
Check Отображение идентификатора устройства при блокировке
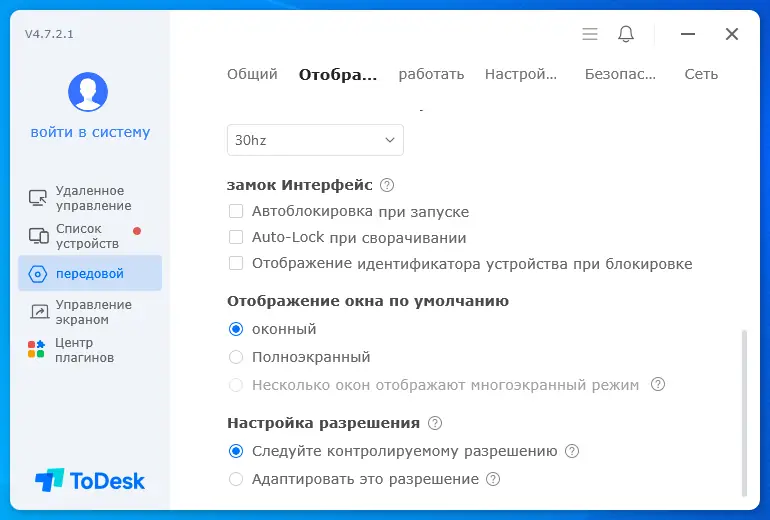coord(236,263)
